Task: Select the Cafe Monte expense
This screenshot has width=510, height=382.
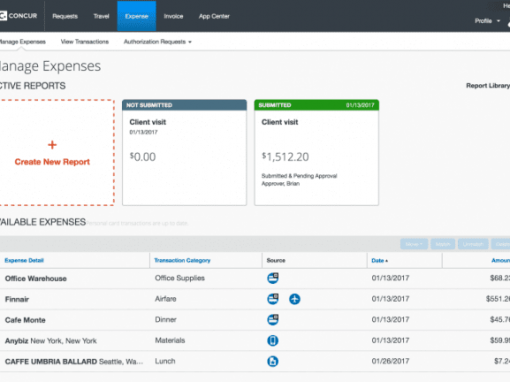Action: pyautogui.click(x=25, y=320)
